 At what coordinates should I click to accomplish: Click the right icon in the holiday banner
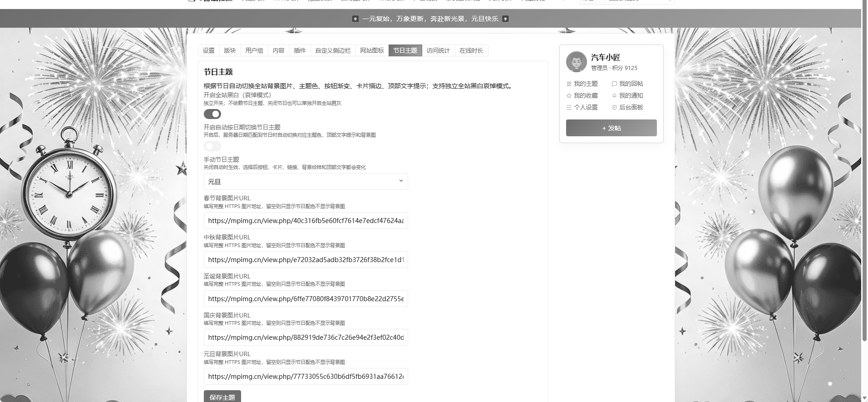505,19
